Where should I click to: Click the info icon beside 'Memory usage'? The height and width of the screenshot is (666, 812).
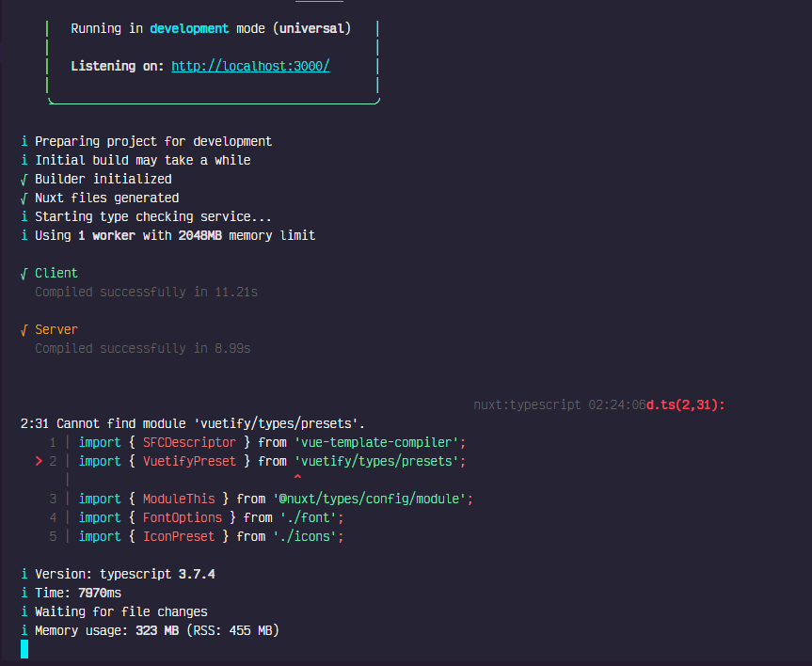tap(24, 631)
